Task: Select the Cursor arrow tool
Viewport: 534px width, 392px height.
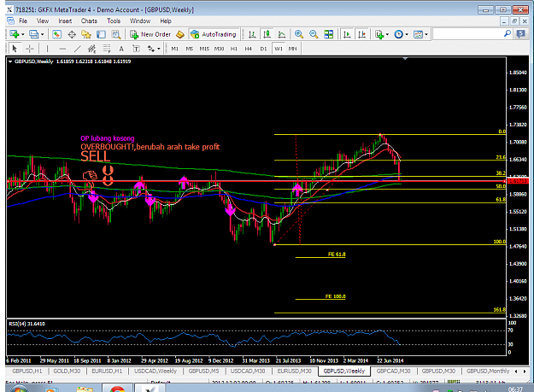Action: pyautogui.click(x=15, y=49)
